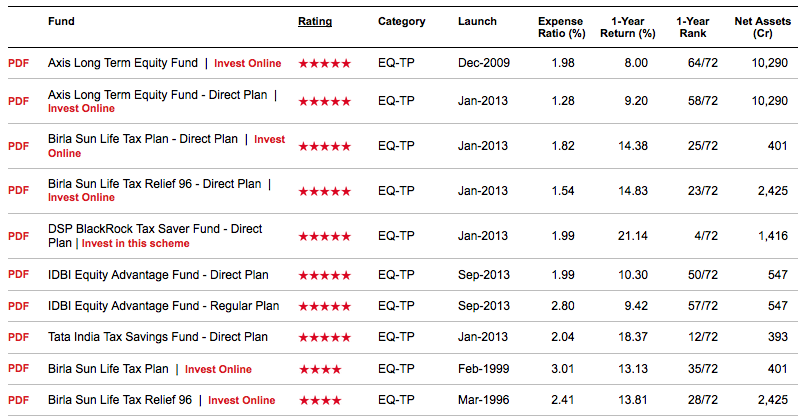
Task: Open PDF for Birla Sun Life Tax Plan - Direct Plan
Action: pyautogui.click(x=18, y=146)
